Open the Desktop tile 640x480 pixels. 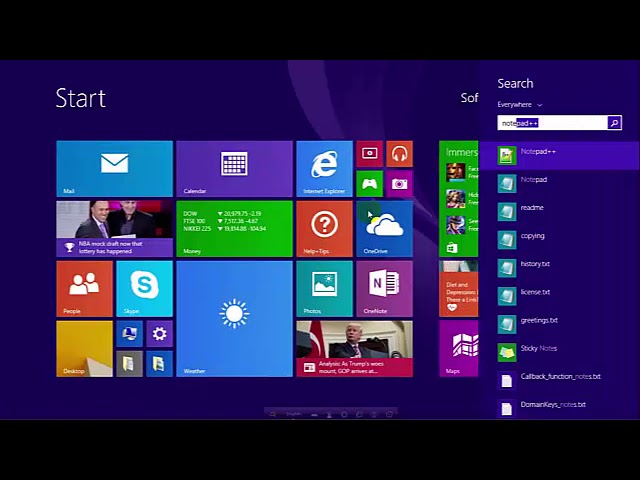(84, 349)
